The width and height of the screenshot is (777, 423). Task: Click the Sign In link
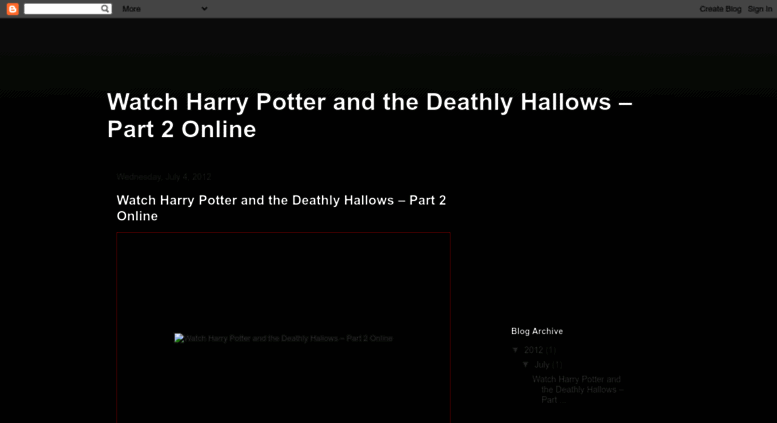tap(760, 9)
